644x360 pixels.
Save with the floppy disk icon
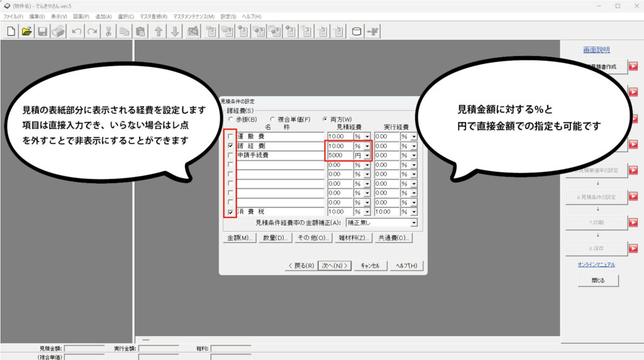tap(42, 31)
